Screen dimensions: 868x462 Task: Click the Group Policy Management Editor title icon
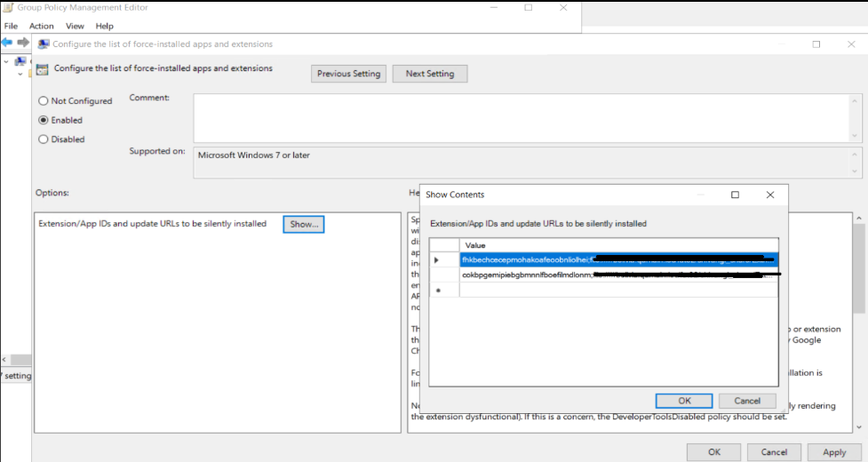click(x=8, y=7)
